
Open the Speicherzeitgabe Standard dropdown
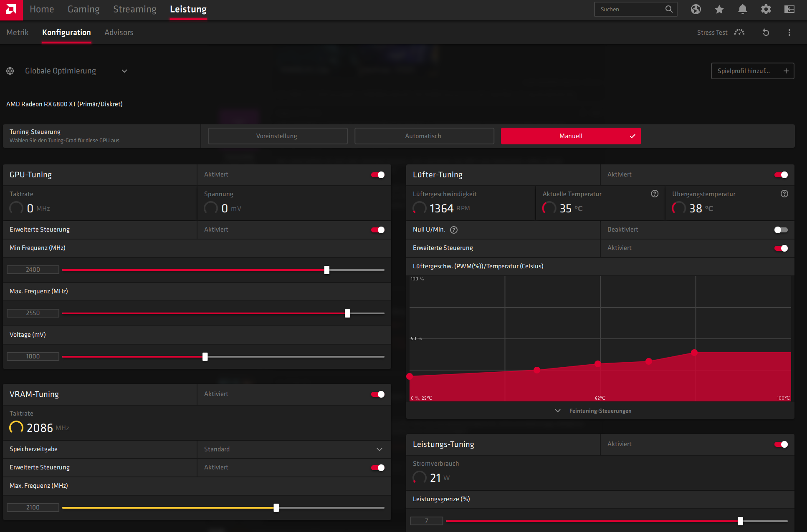379,449
